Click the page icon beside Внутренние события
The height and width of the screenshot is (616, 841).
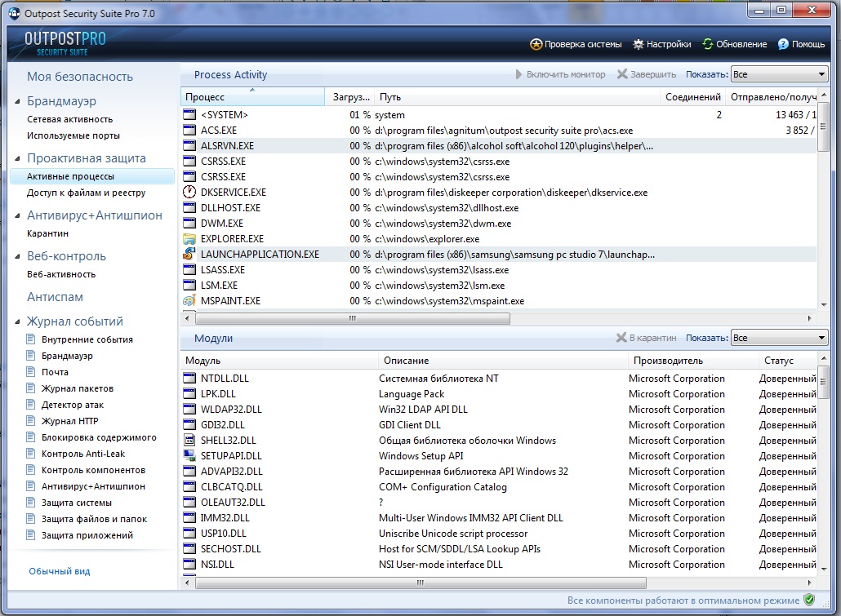(x=31, y=339)
